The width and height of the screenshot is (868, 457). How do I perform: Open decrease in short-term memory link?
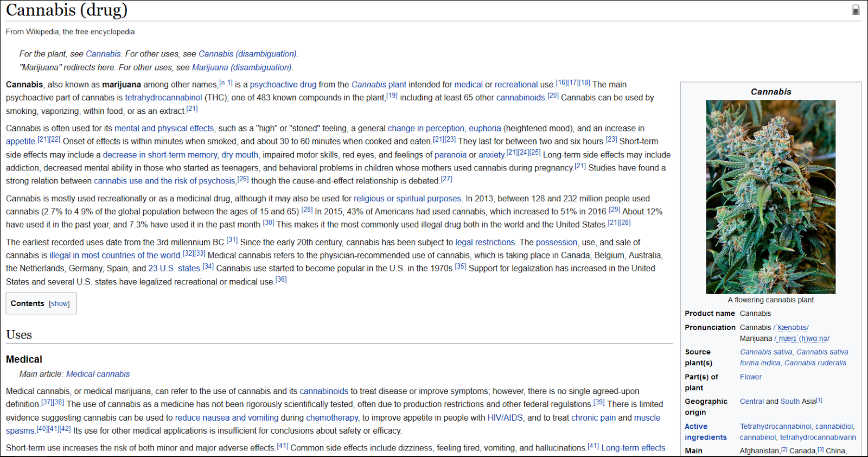click(x=160, y=155)
